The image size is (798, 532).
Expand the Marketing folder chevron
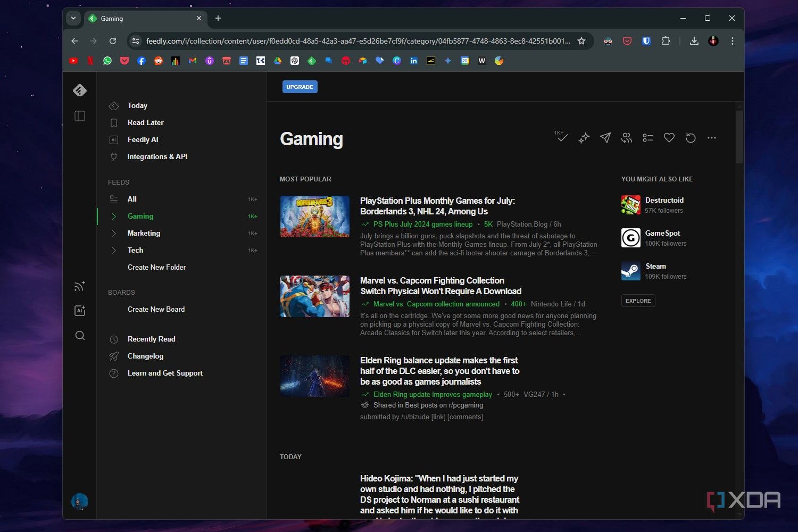click(113, 233)
